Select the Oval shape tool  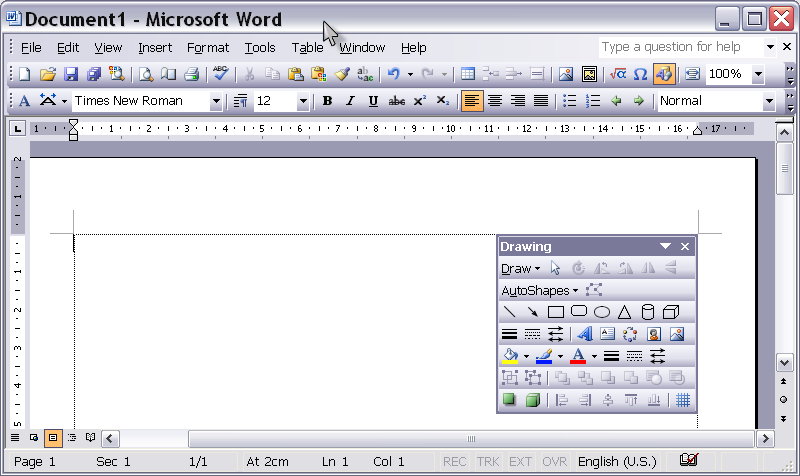pos(602,313)
